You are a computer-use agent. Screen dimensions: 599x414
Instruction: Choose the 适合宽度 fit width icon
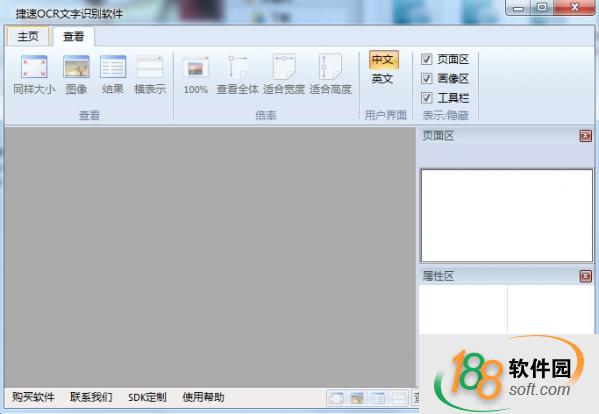[284, 67]
